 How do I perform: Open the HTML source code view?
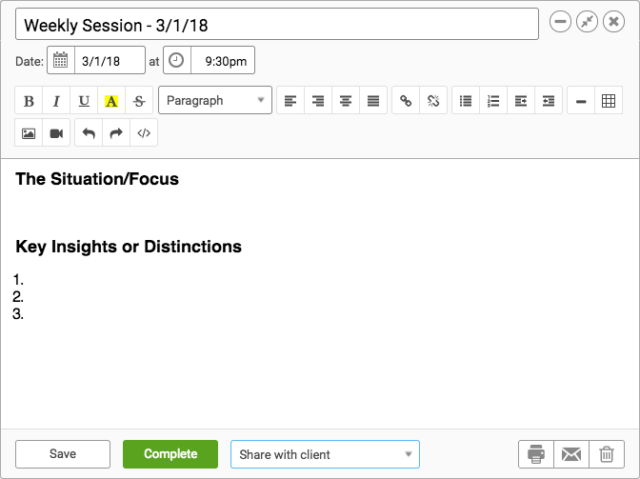[x=144, y=133]
